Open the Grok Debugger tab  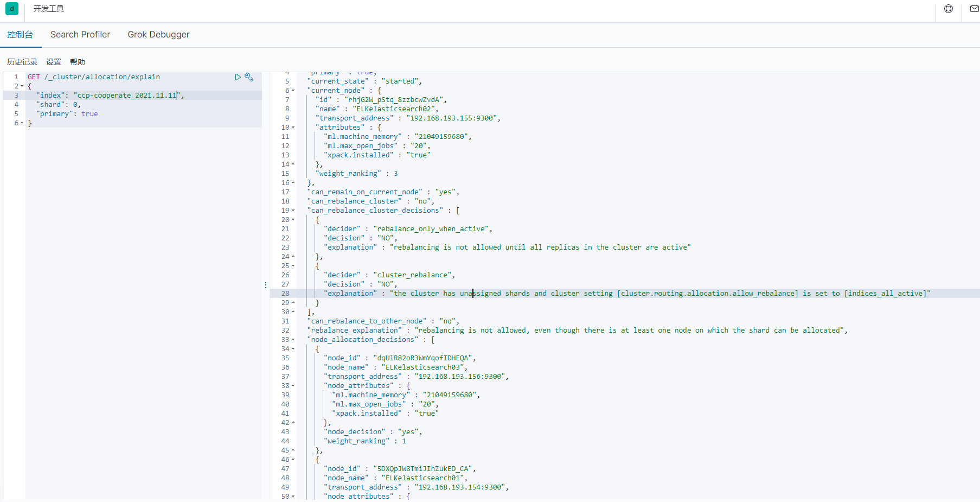pos(158,35)
